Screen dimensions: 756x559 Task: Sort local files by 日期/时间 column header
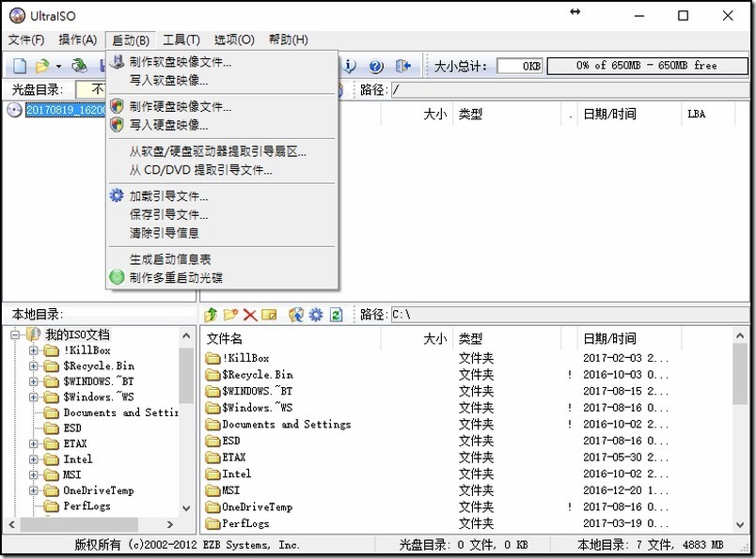[629, 339]
